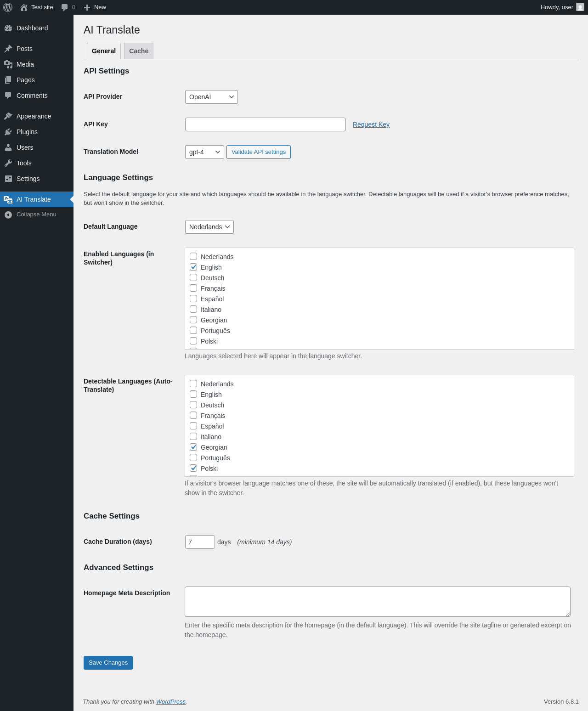Click the user avatar icon

tap(580, 7)
